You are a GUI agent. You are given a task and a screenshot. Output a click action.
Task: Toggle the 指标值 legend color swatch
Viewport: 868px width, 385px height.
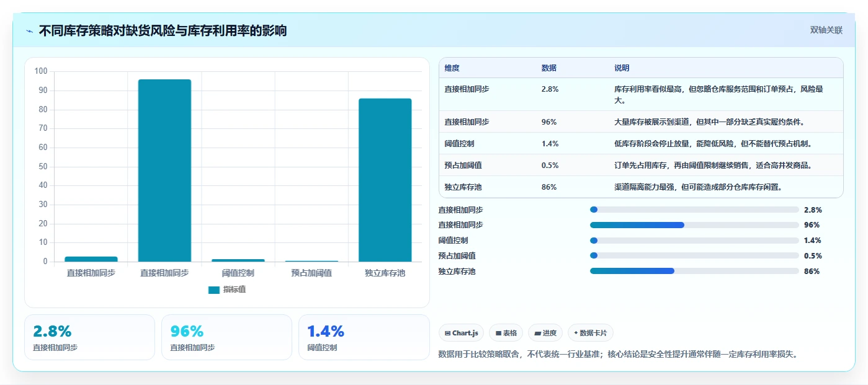coord(214,290)
